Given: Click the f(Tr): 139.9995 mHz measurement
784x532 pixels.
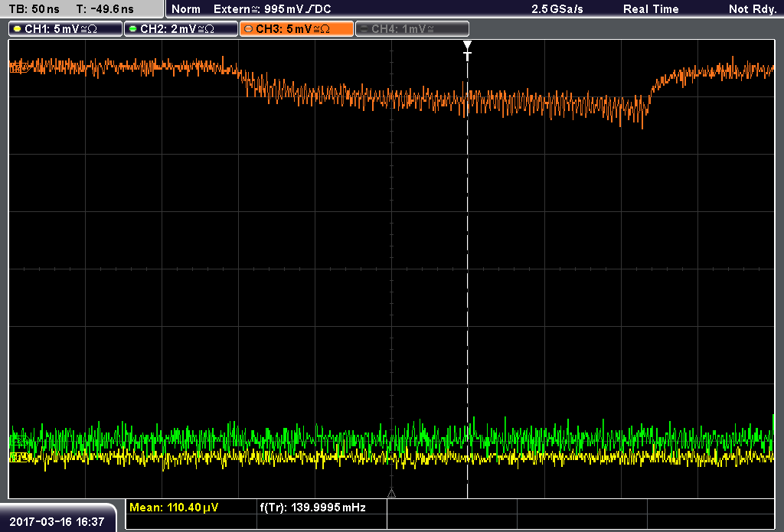Looking at the screenshot, I should click(x=313, y=508).
